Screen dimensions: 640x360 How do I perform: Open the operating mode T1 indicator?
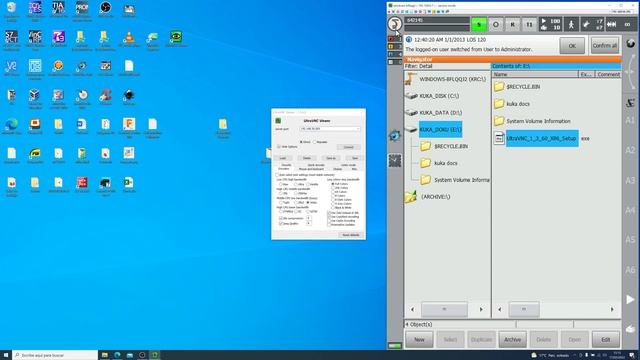[529, 24]
